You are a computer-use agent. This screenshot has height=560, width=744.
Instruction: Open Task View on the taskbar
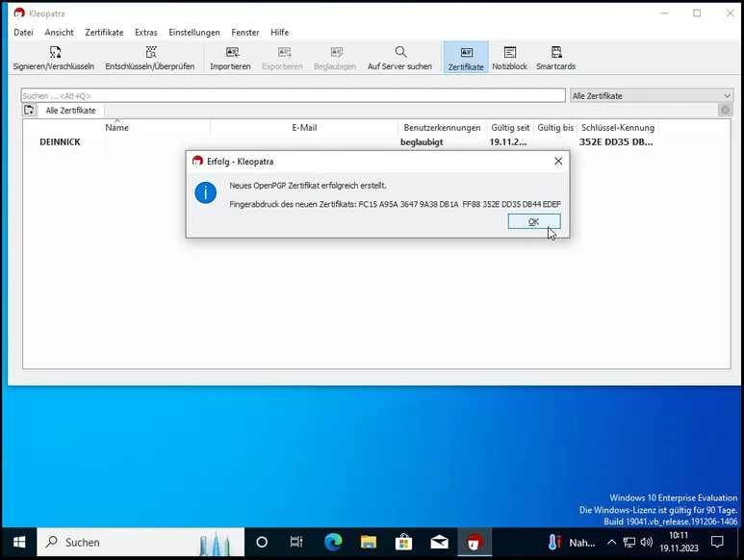(x=296, y=542)
